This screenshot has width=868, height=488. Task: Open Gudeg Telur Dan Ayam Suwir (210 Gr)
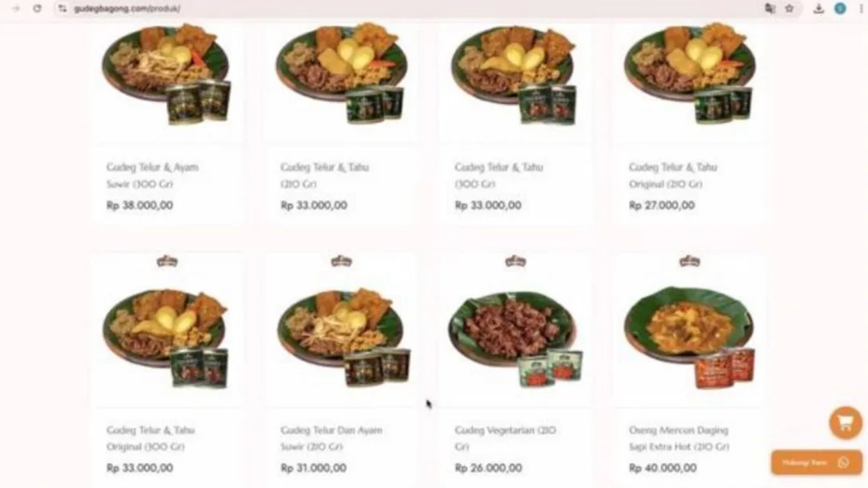click(331, 438)
